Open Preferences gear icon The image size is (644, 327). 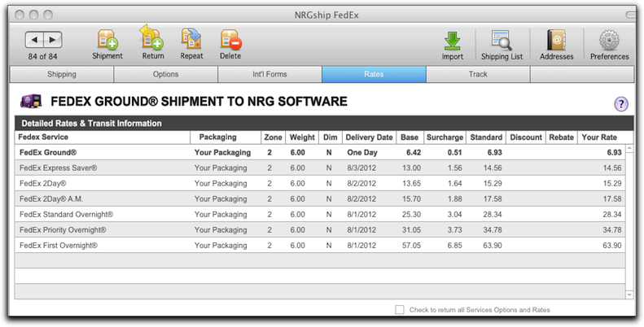(609, 40)
